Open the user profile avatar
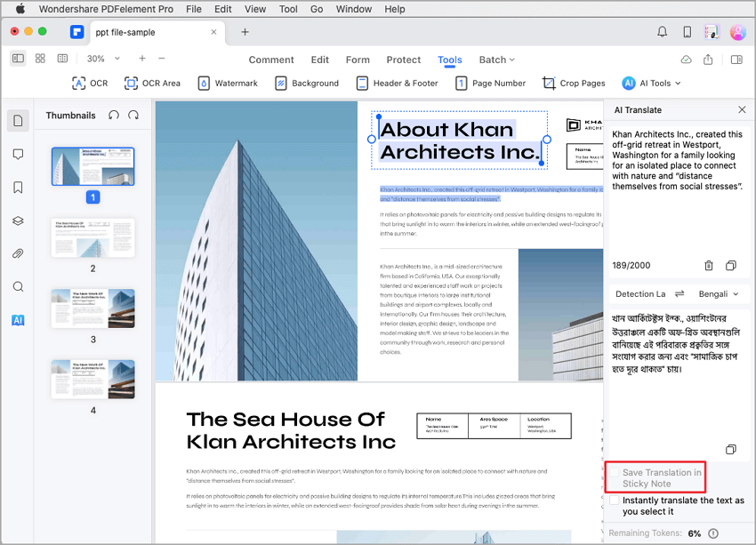This screenshot has width=756, height=545. click(737, 32)
